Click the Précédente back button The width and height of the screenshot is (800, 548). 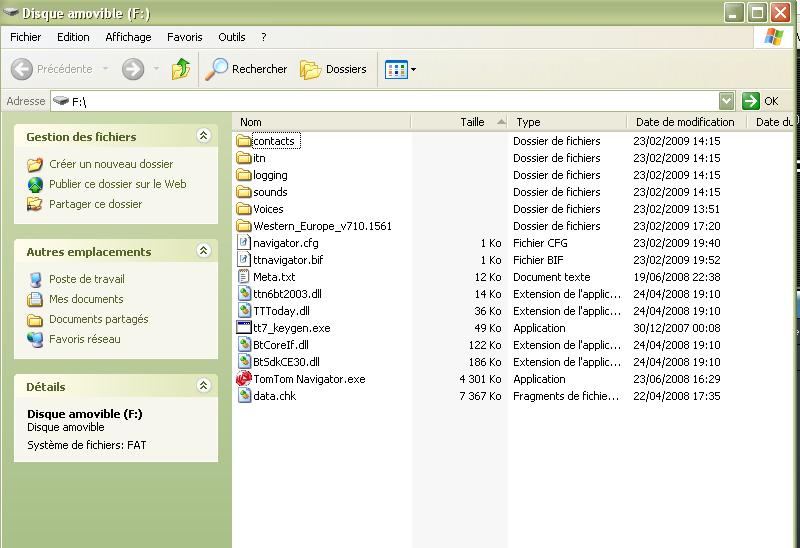[x=54, y=69]
